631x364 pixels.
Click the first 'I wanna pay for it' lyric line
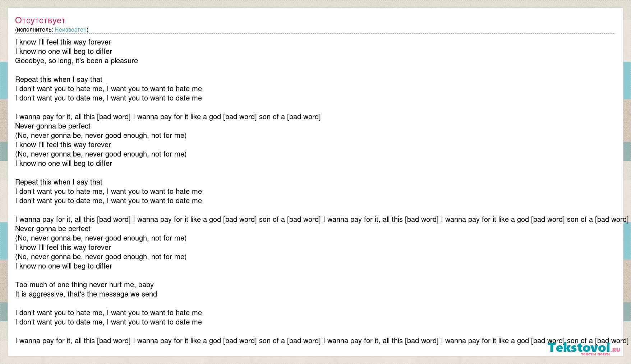[x=168, y=117]
